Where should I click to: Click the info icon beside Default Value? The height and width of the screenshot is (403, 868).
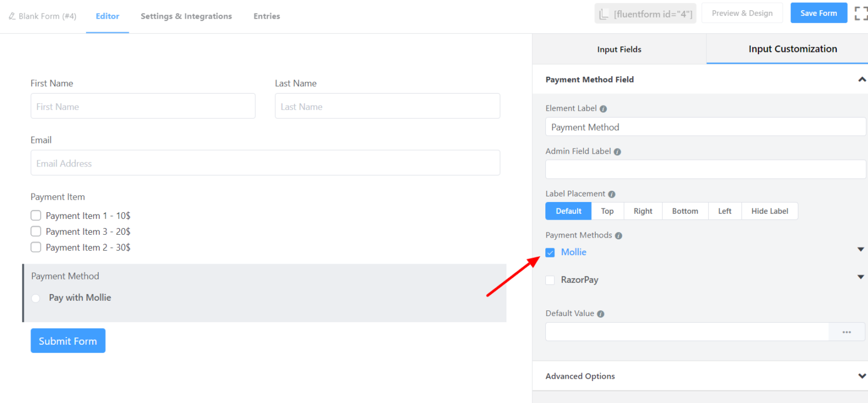coord(600,313)
